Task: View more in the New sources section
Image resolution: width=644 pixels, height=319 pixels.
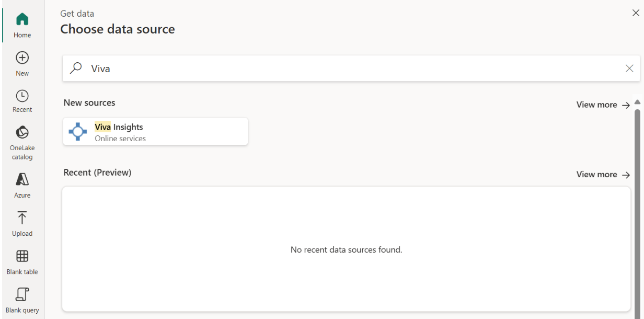Action: (x=603, y=105)
